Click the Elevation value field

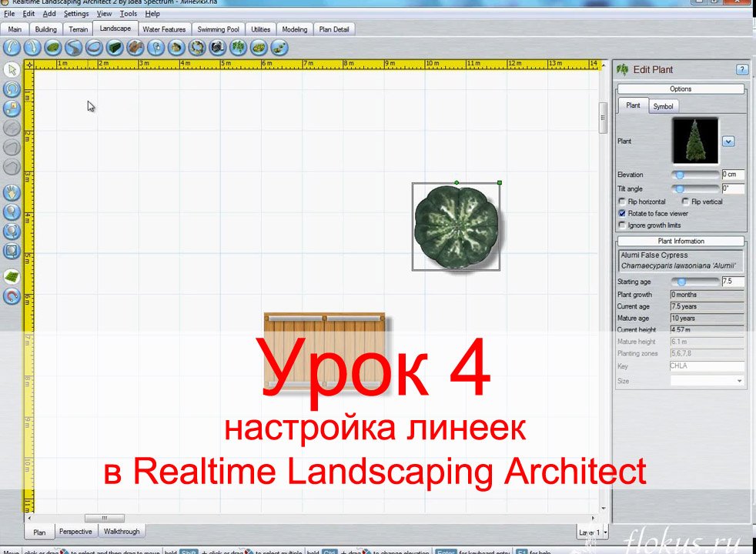[733, 175]
